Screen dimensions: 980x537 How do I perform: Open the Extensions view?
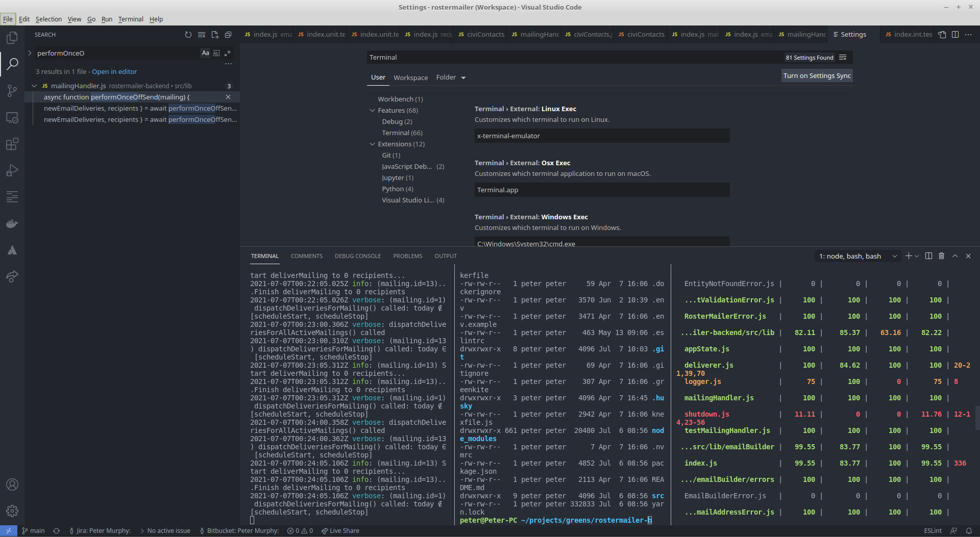pyautogui.click(x=12, y=144)
